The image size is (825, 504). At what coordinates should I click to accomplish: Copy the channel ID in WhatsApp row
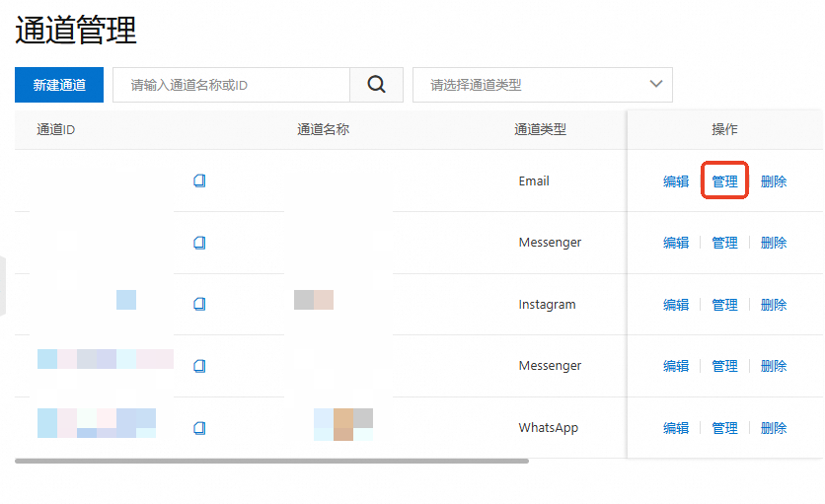tap(199, 428)
